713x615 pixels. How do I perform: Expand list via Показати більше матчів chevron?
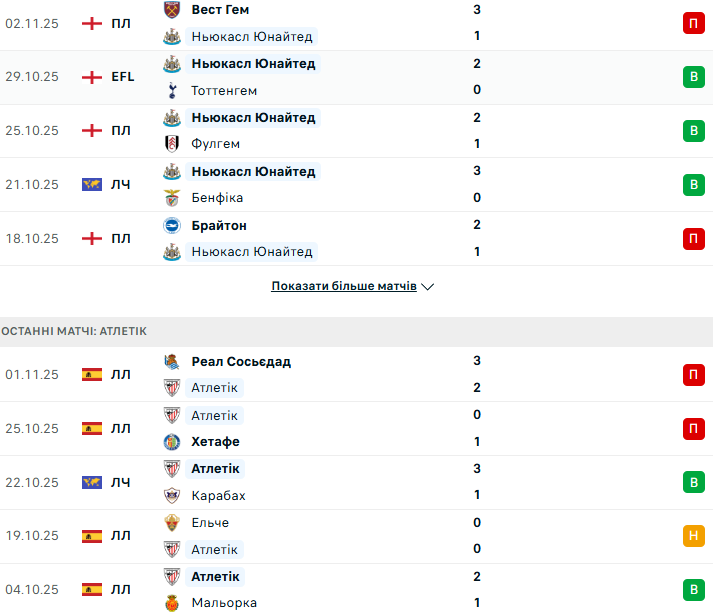click(428, 287)
